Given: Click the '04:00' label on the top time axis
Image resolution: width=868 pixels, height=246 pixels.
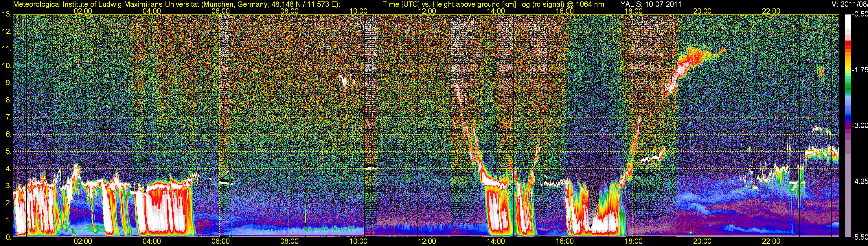Looking at the screenshot, I should tap(152, 11).
